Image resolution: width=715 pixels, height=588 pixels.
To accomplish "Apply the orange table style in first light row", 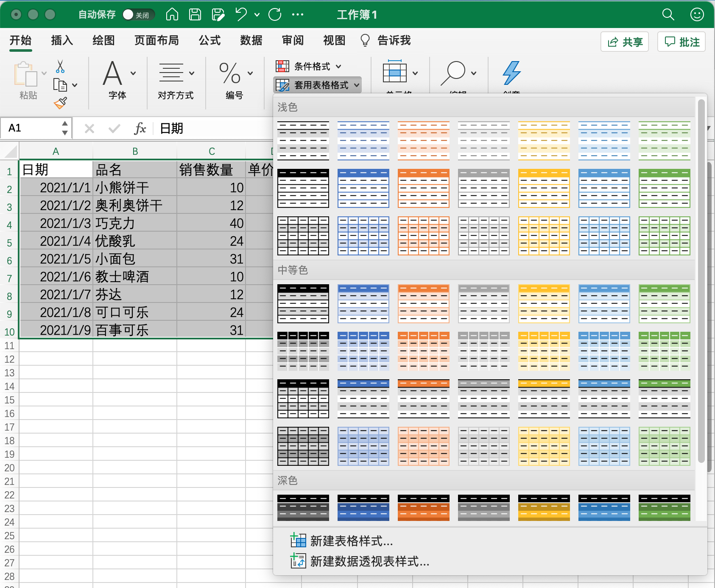I will [x=424, y=140].
